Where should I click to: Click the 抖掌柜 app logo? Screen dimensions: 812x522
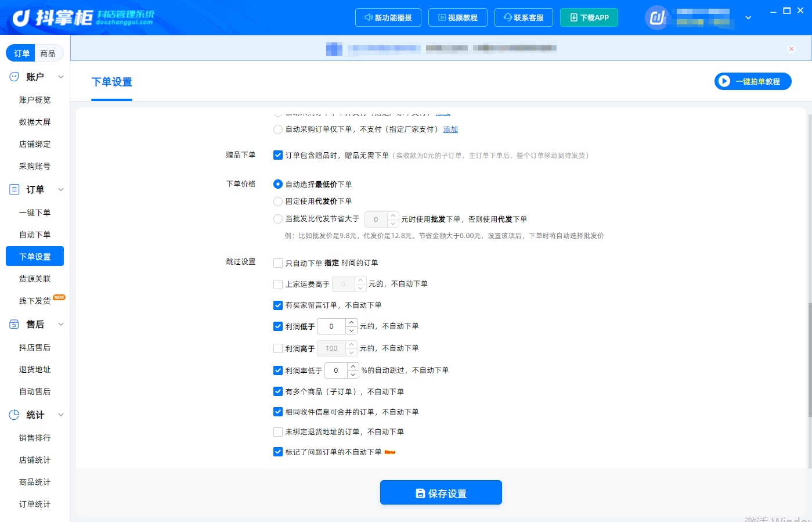pyautogui.click(x=82, y=17)
